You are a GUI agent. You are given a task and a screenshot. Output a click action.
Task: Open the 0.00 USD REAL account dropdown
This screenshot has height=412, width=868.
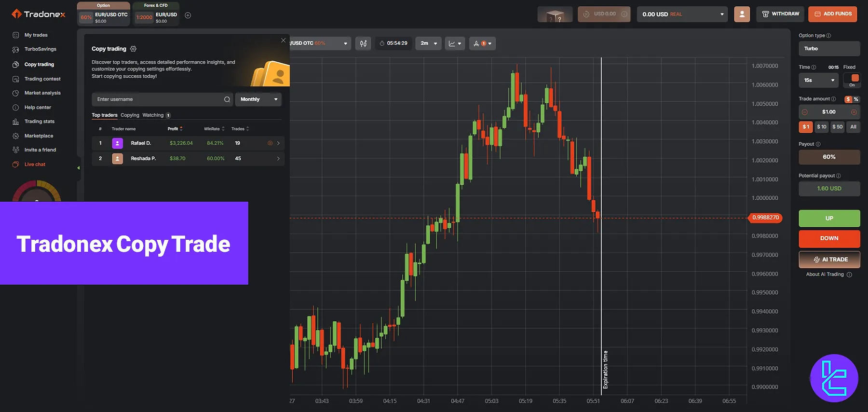point(682,14)
